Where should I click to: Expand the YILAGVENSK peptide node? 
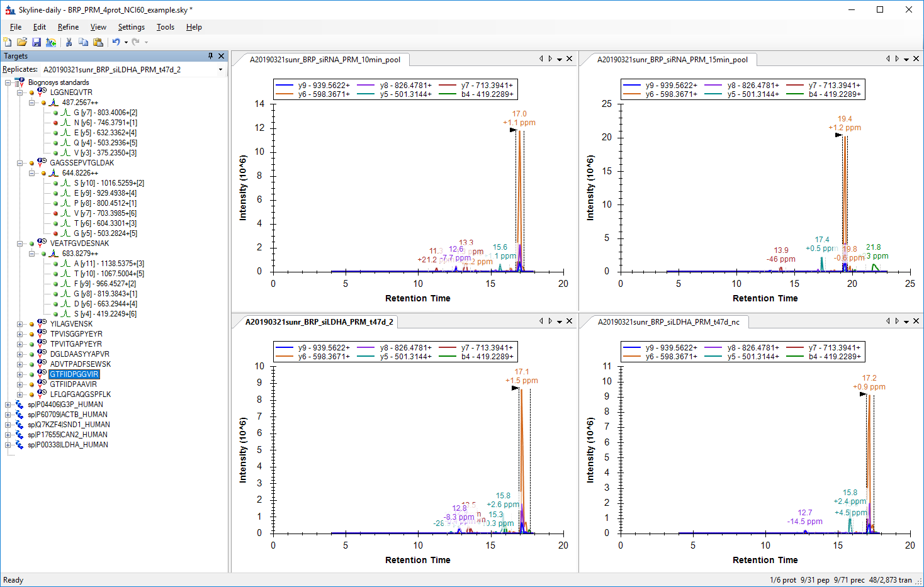pyautogui.click(x=20, y=324)
